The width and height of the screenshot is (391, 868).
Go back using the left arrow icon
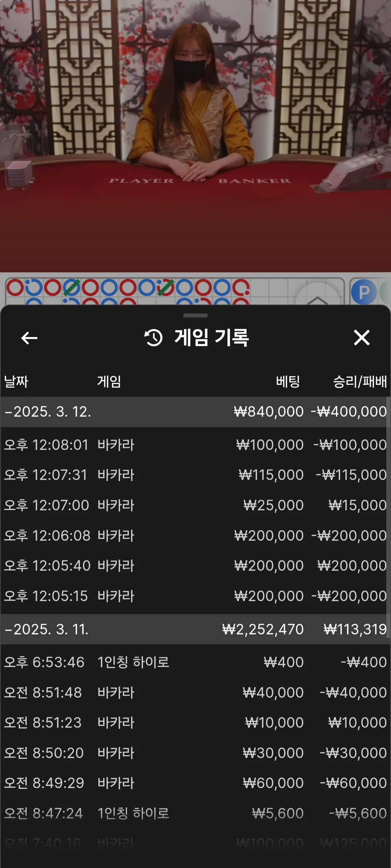click(29, 338)
